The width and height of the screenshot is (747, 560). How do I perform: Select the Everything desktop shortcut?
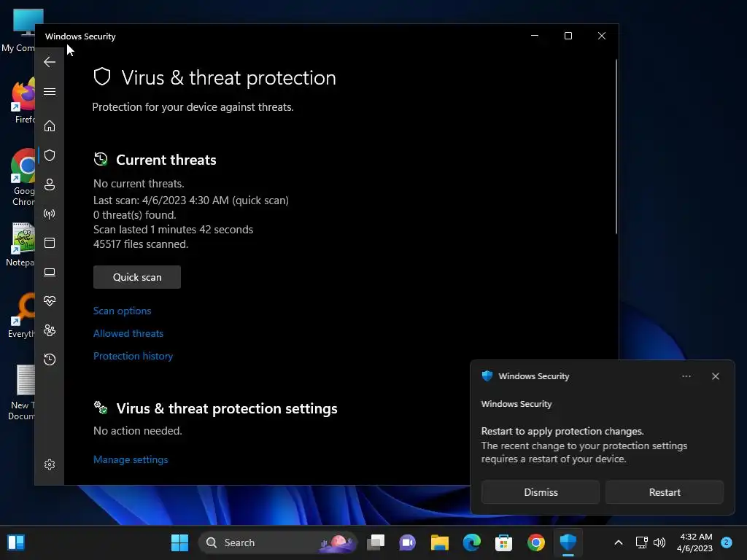click(x=21, y=316)
